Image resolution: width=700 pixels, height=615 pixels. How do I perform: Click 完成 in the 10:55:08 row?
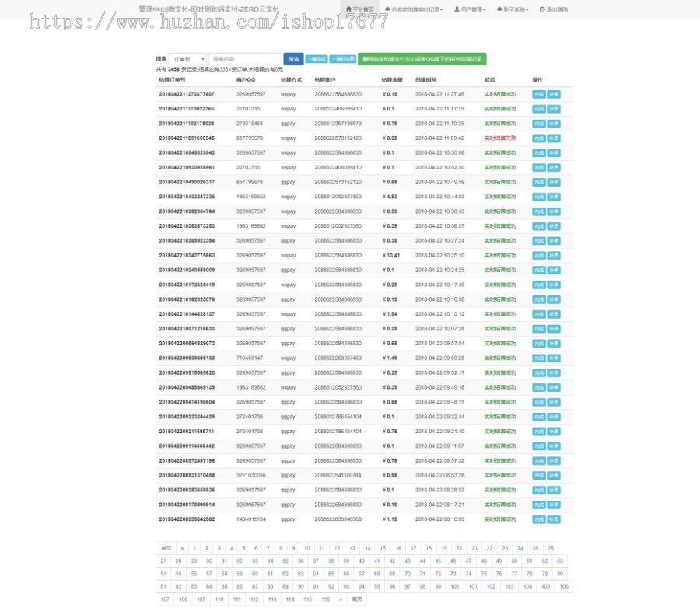click(x=539, y=152)
